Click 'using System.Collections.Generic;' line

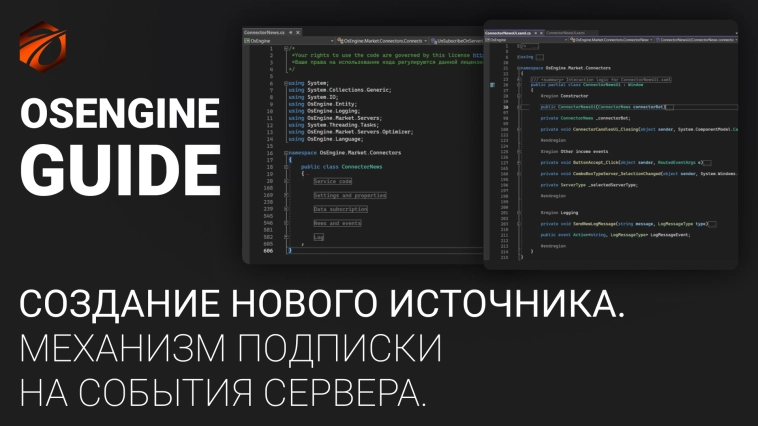[x=340, y=90]
